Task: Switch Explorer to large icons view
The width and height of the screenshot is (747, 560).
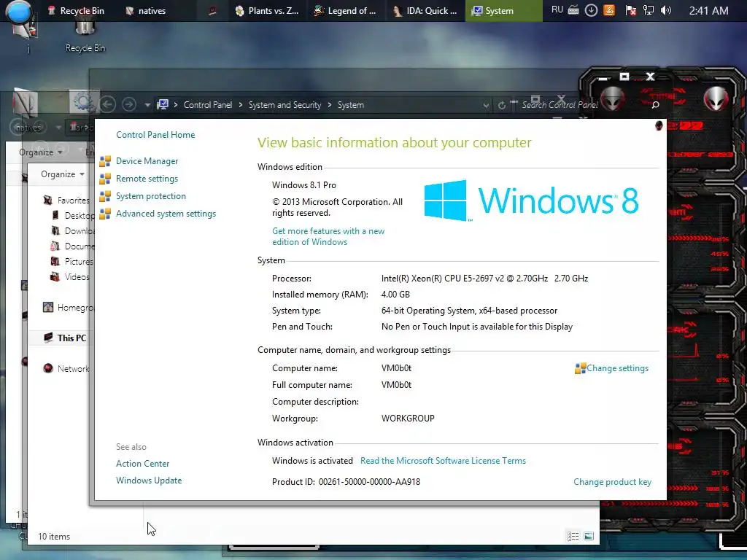Action: point(589,537)
